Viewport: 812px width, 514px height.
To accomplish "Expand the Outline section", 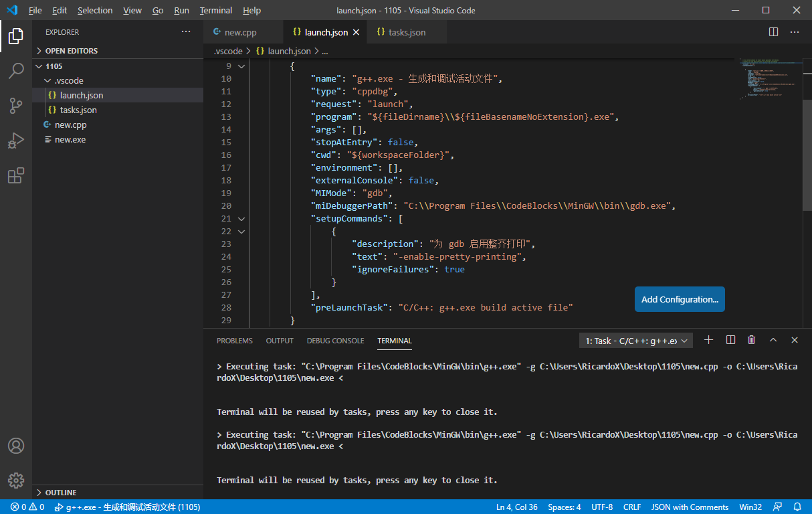I will [60, 492].
